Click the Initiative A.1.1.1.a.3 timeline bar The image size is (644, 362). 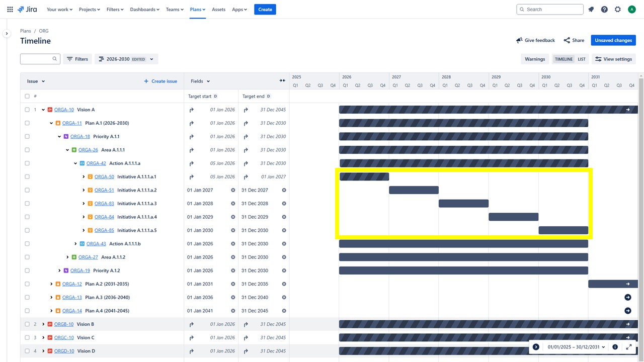click(463, 204)
